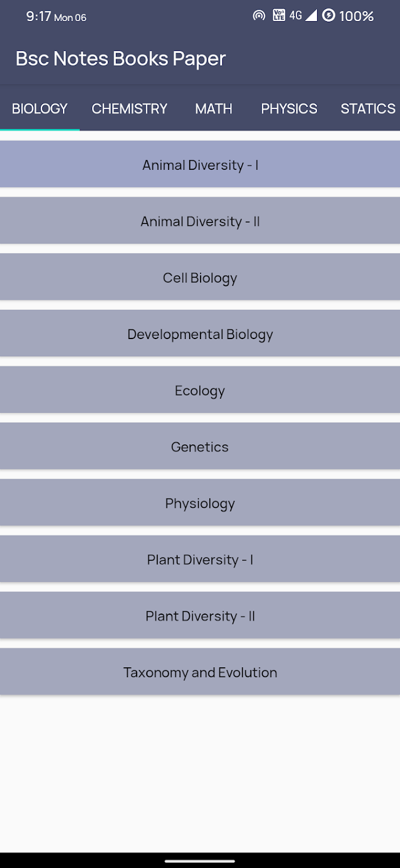Open Plant Diversity - I notes
The image size is (400, 868).
coord(200,559)
